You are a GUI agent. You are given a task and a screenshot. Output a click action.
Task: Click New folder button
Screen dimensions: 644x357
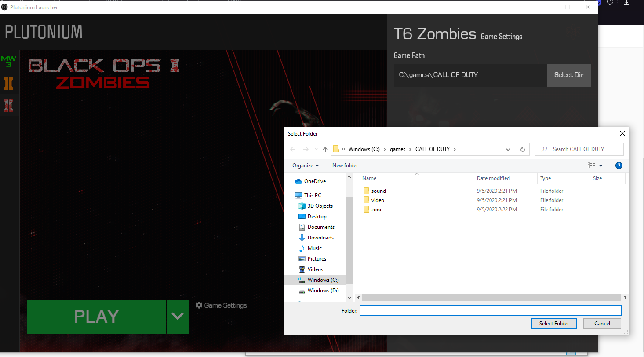click(345, 166)
